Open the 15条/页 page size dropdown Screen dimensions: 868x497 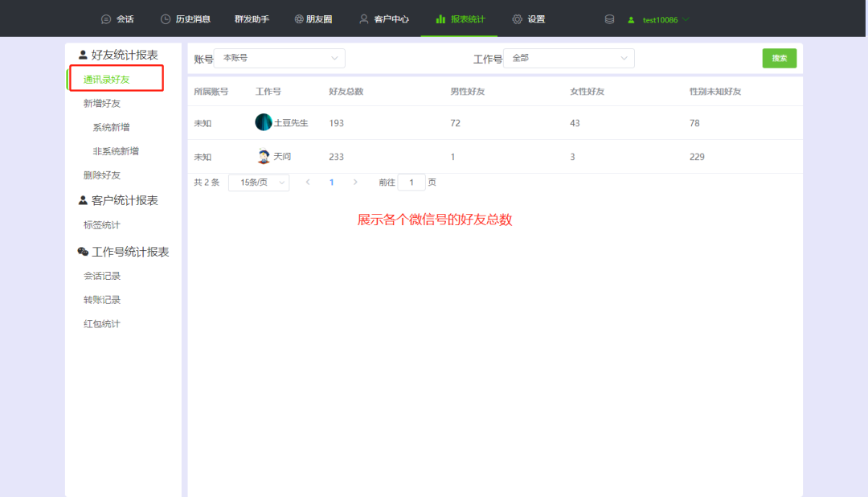coord(259,183)
